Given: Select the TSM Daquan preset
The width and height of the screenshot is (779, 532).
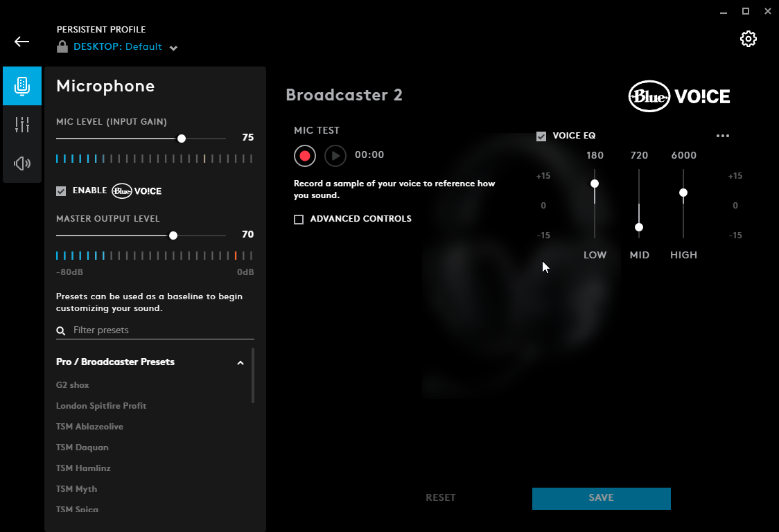Looking at the screenshot, I should (x=82, y=447).
